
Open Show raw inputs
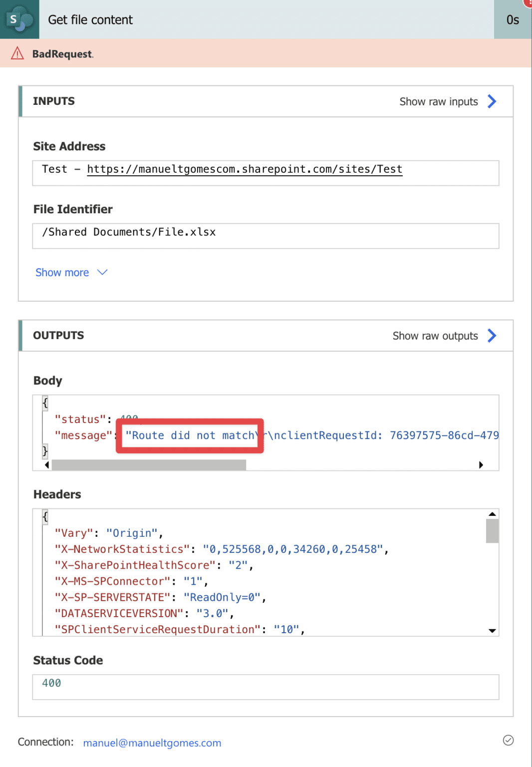(x=438, y=101)
